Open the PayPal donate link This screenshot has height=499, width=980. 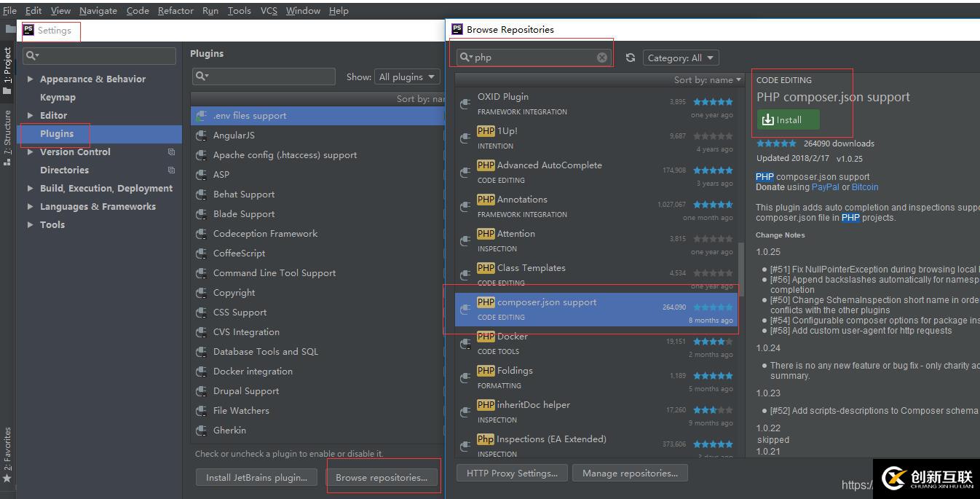pyautogui.click(x=826, y=187)
